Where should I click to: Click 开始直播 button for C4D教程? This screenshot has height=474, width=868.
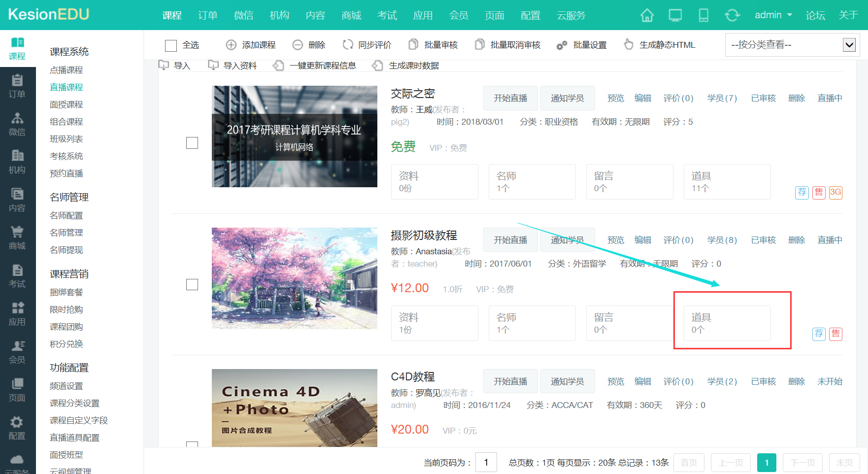click(510, 381)
